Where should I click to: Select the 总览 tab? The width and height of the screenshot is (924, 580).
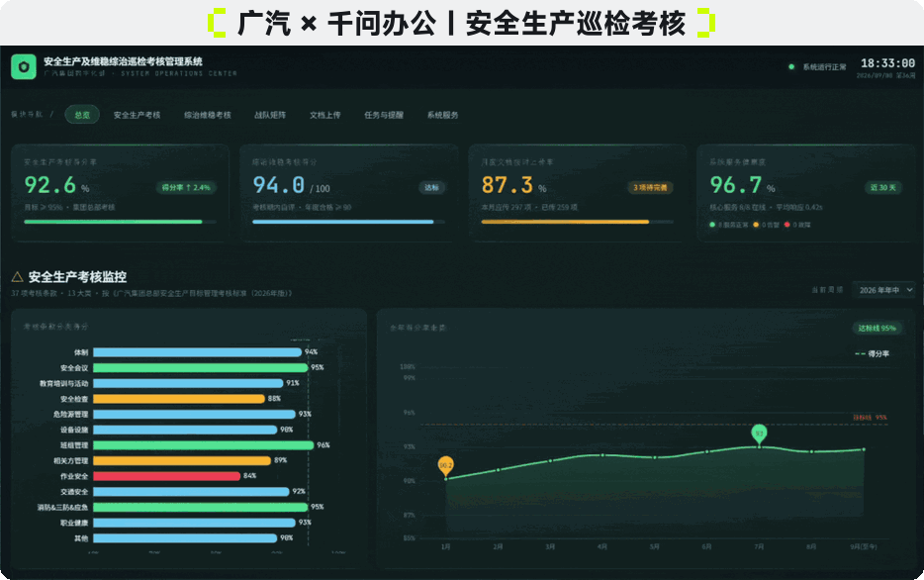point(82,115)
